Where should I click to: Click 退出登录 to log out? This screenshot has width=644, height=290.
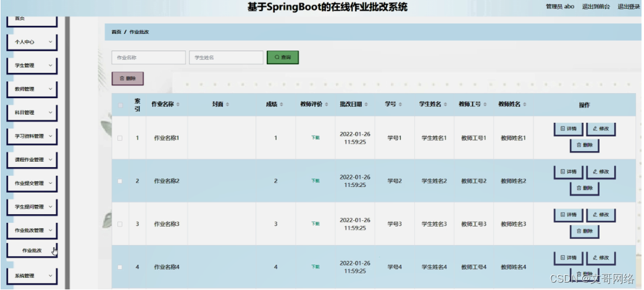[x=629, y=7]
